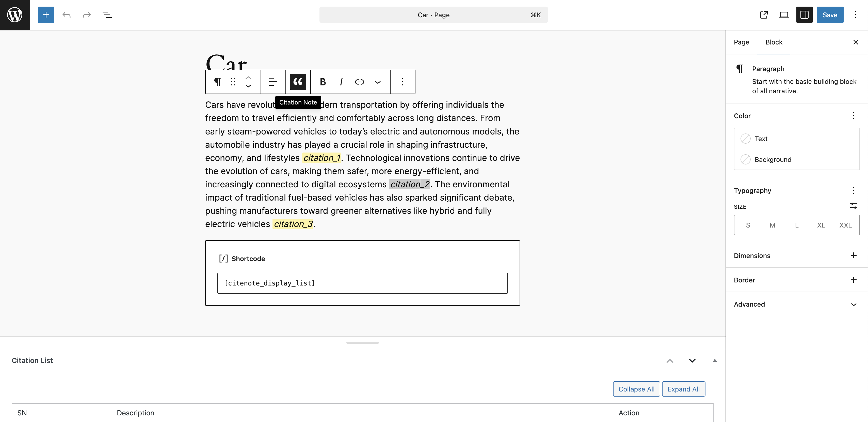This screenshot has width=868, height=422.
Task: Toggle custom size control in Typography
Action: tap(854, 206)
